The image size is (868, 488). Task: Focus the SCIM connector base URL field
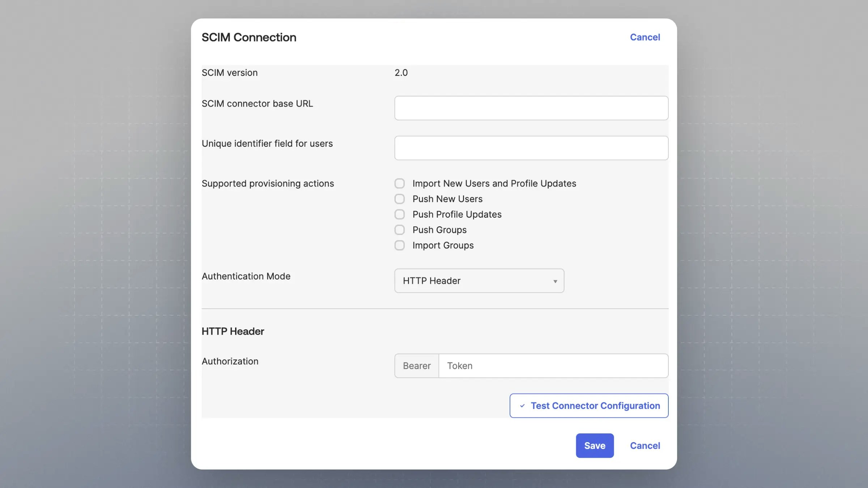(x=531, y=108)
